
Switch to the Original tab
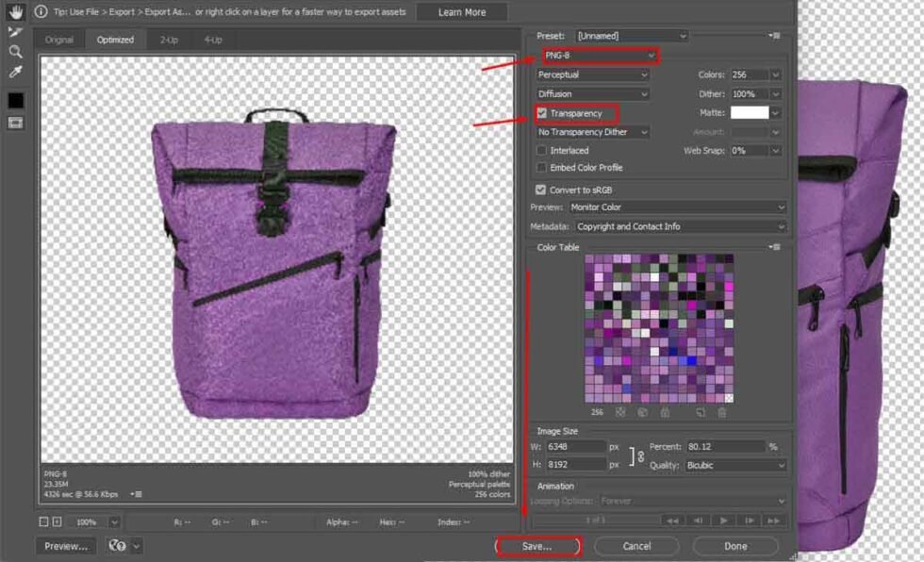58,40
